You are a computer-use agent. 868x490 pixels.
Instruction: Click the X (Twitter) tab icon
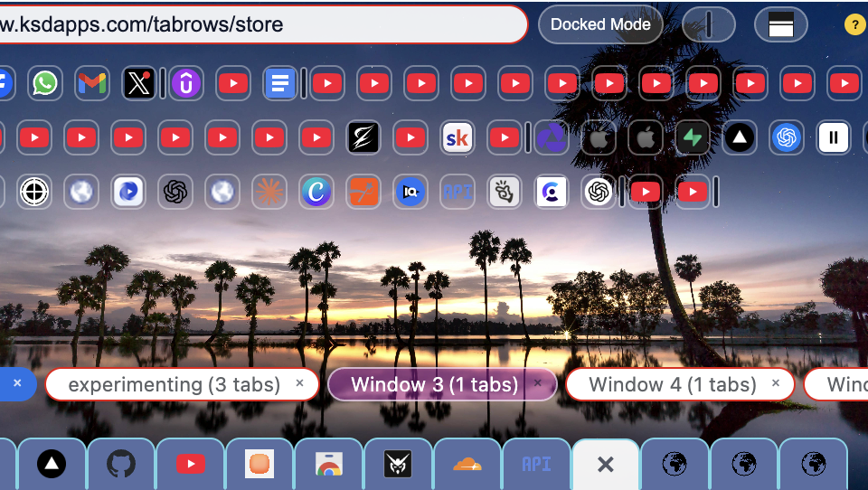coord(138,84)
